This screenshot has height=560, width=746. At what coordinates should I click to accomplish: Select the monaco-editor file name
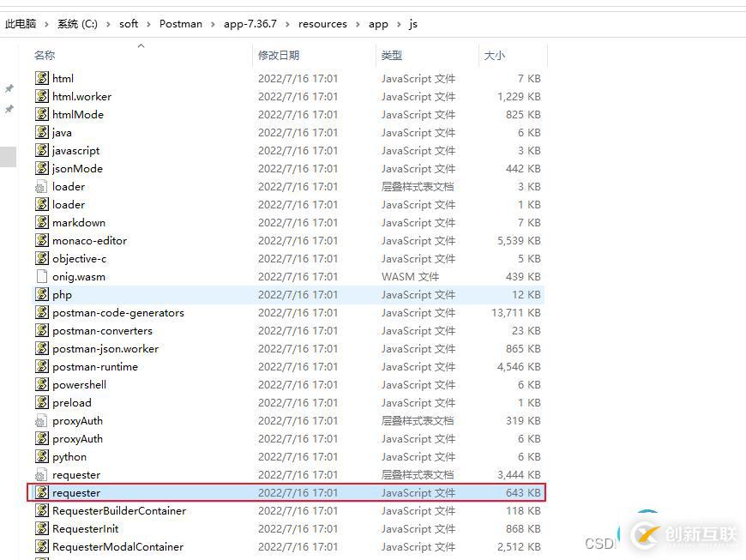pos(89,241)
